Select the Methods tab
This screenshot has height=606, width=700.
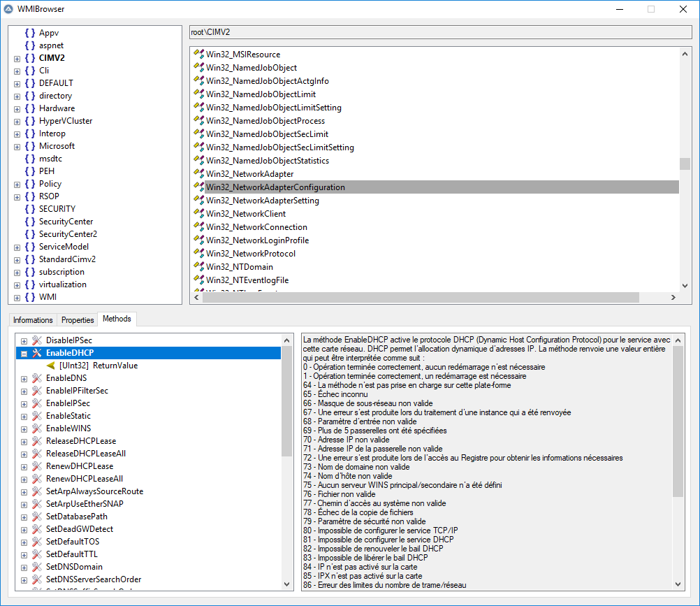coord(117,319)
